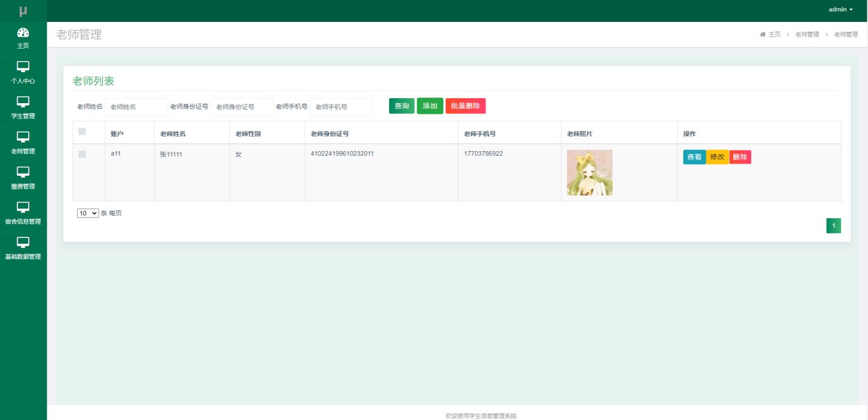This screenshot has height=420, width=868.
Task: Open 宿舍信息管理 monitor icon in sidebar
Action: [x=23, y=207]
